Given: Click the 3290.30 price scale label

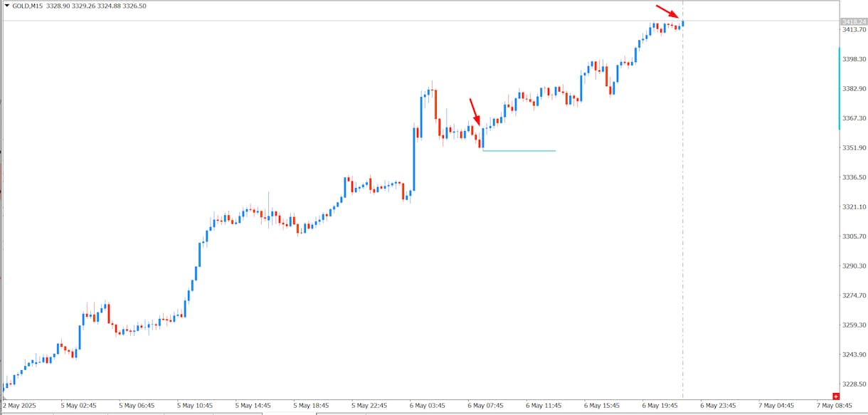Looking at the screenshot, I should [x=854, y=266].
